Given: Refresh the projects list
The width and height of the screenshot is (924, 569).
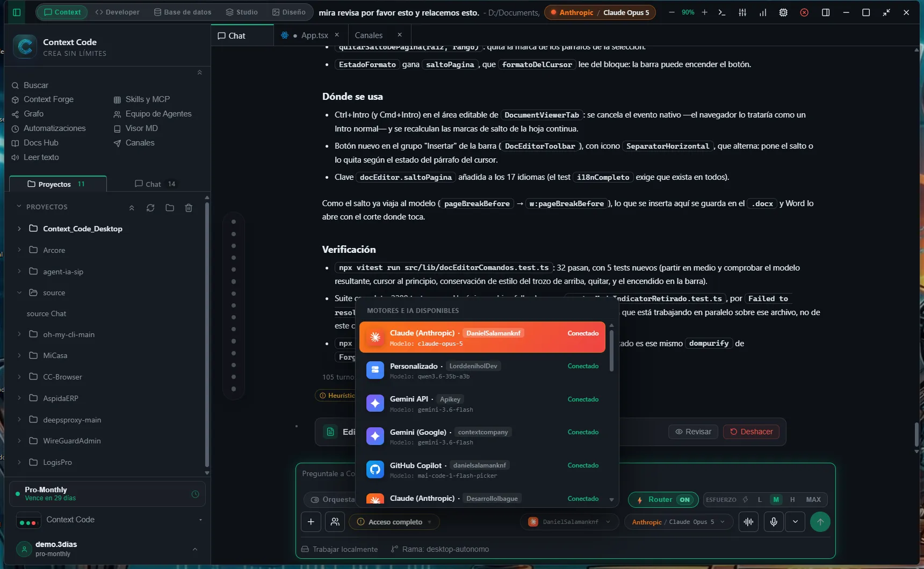Looking at the screenshot, I should (x=150, y=208).
